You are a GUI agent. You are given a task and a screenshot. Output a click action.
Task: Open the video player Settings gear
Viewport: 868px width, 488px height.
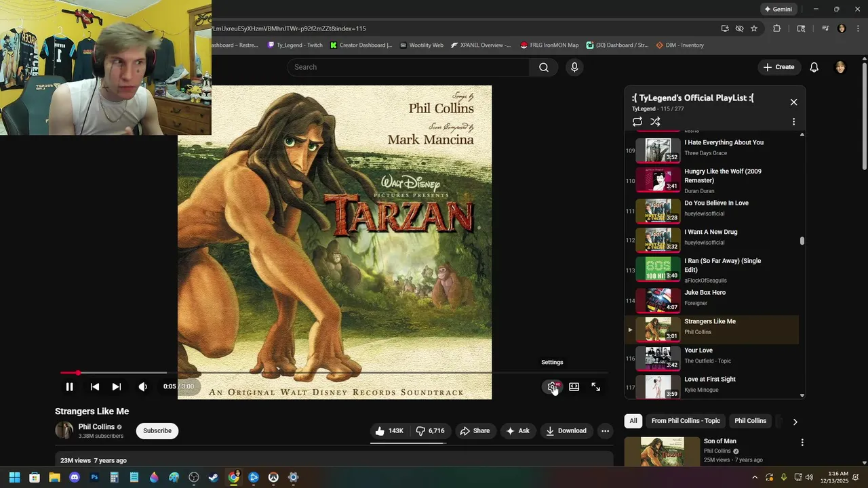(553, 386)
